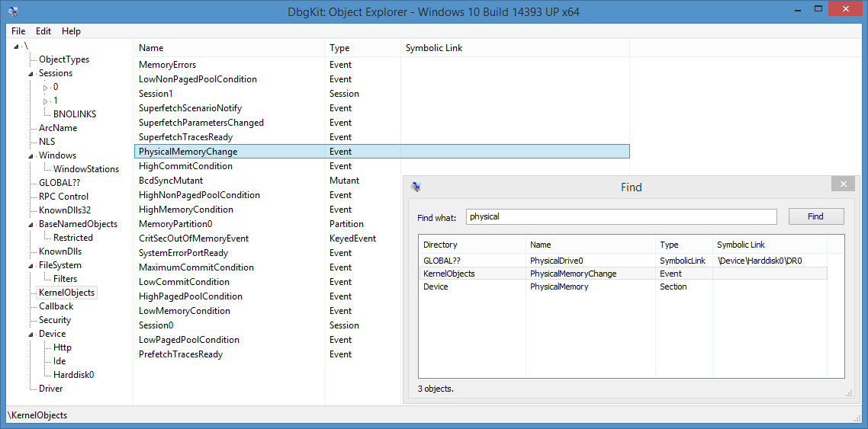
Task: Click the Find dialog title bar icon
Action: tap(416, 187)
